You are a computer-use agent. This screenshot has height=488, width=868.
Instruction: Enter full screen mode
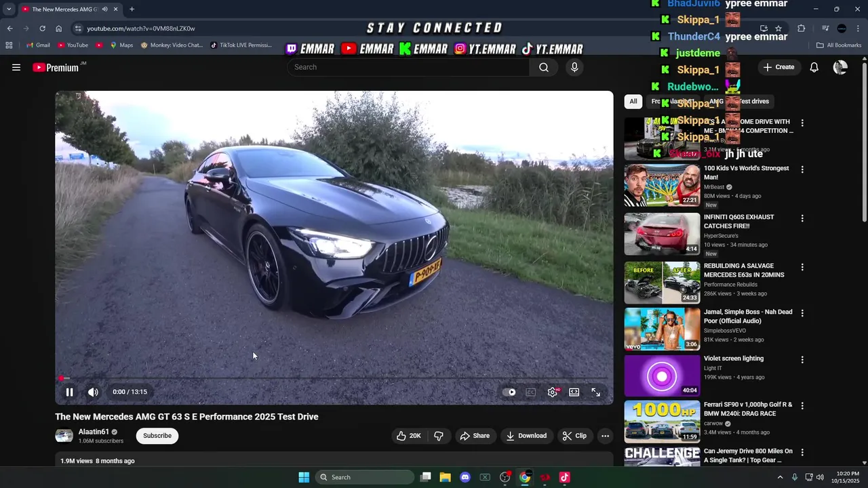[595, 392]
